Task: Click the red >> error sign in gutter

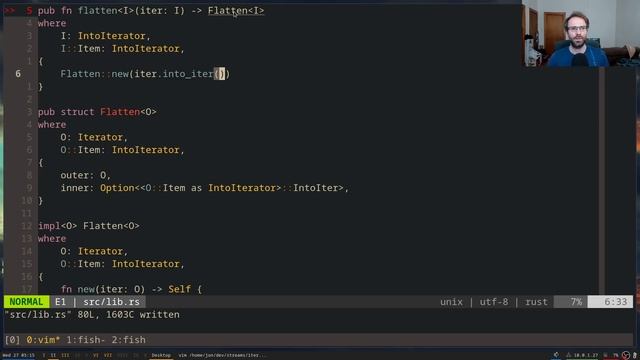Action: [10, 11]
